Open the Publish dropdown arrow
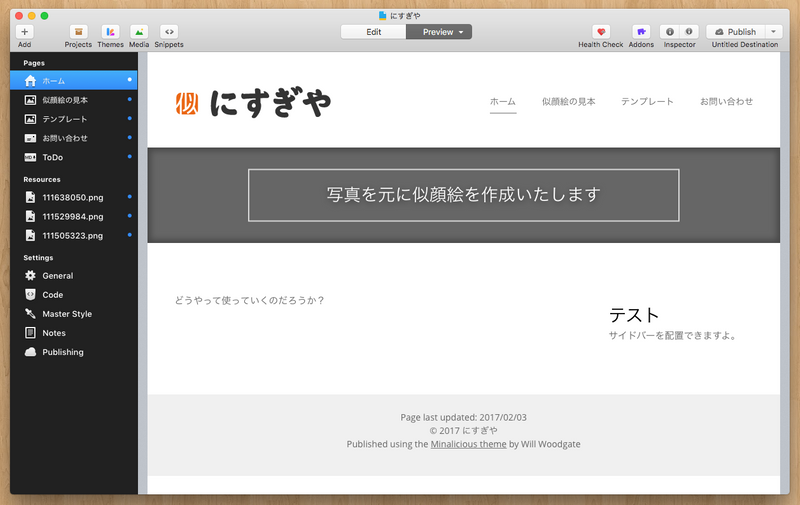800x505 pixels. point(773,32)
